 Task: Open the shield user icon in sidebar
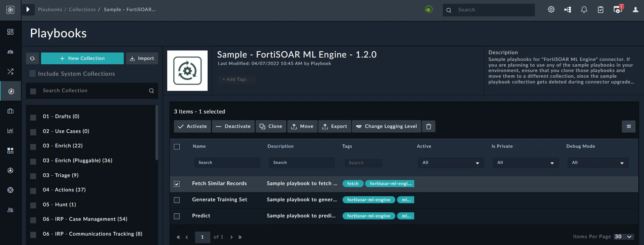10,170
